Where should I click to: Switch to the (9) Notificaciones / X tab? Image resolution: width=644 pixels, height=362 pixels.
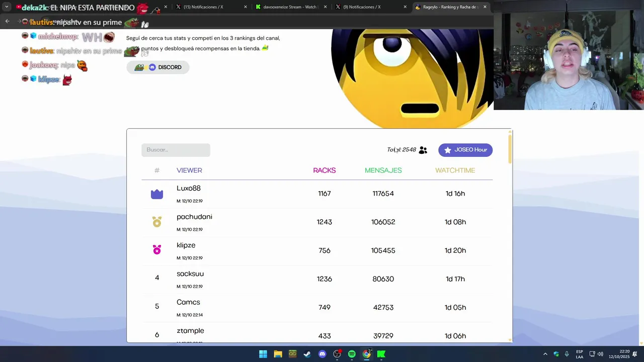pyautogui.click(x=370, y=7)
